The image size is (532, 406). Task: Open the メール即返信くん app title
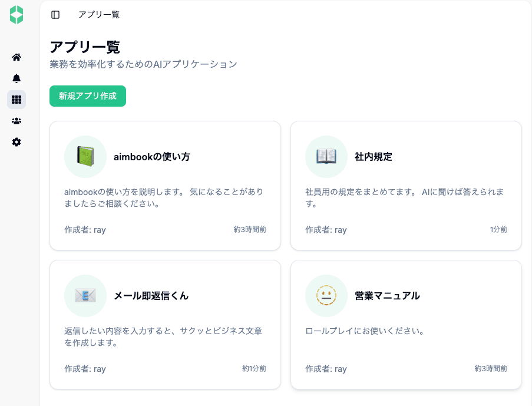[151, 296]
